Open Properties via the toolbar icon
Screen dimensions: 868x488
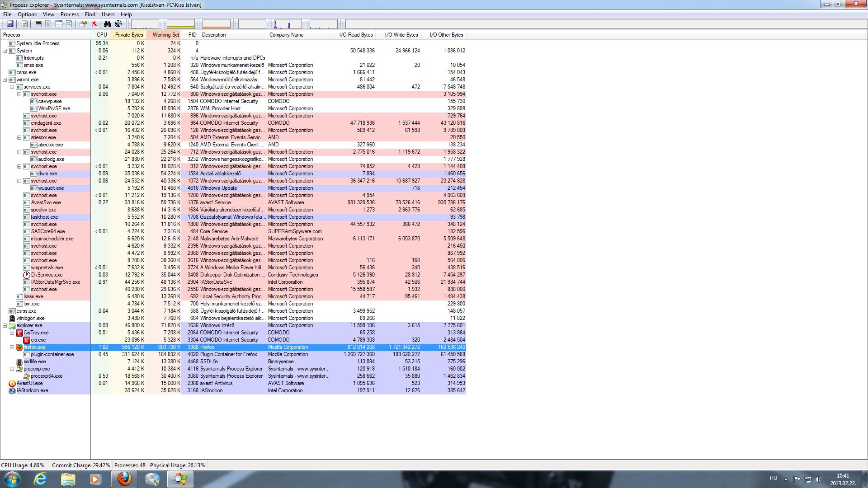(x=83, y=24)
